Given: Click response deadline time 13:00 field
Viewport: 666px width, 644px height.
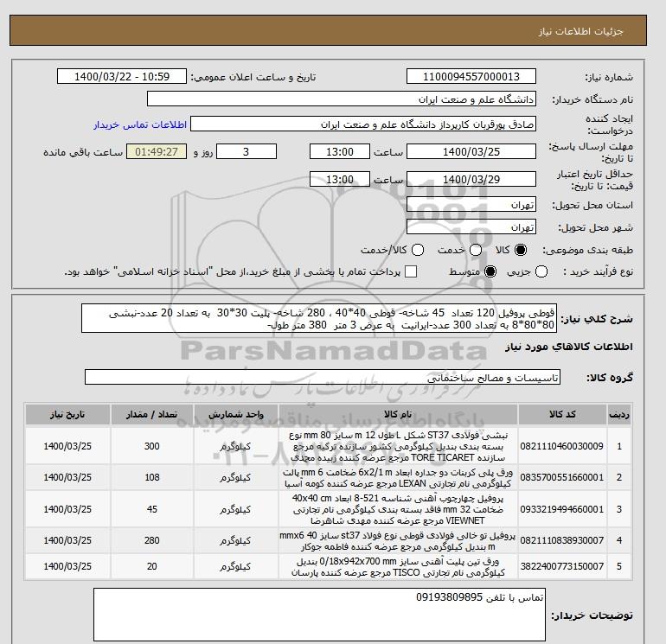Looking at the screenshot, I should pos(340,151).
